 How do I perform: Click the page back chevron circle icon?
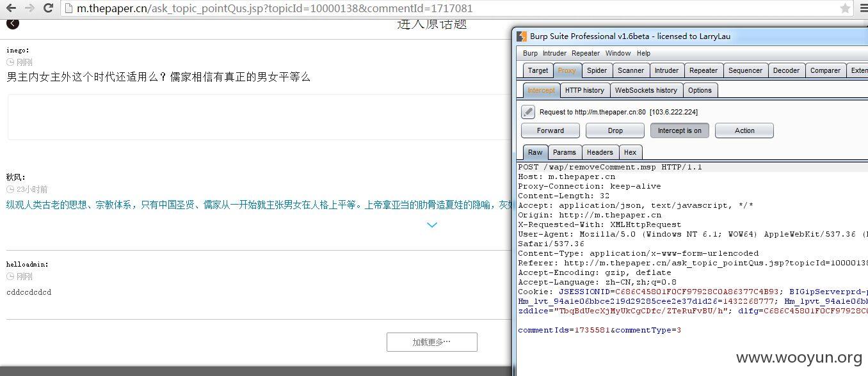(13, 23)
